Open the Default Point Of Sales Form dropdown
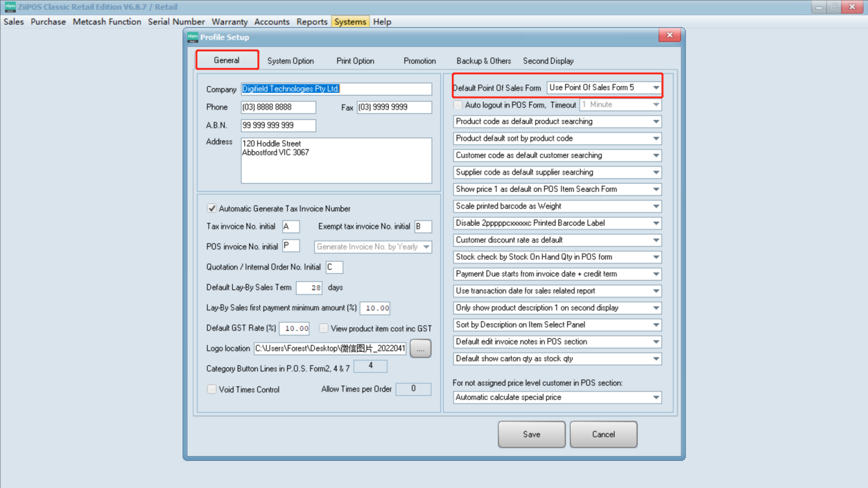This screenshot has height=488, width=868. point(654,88)
